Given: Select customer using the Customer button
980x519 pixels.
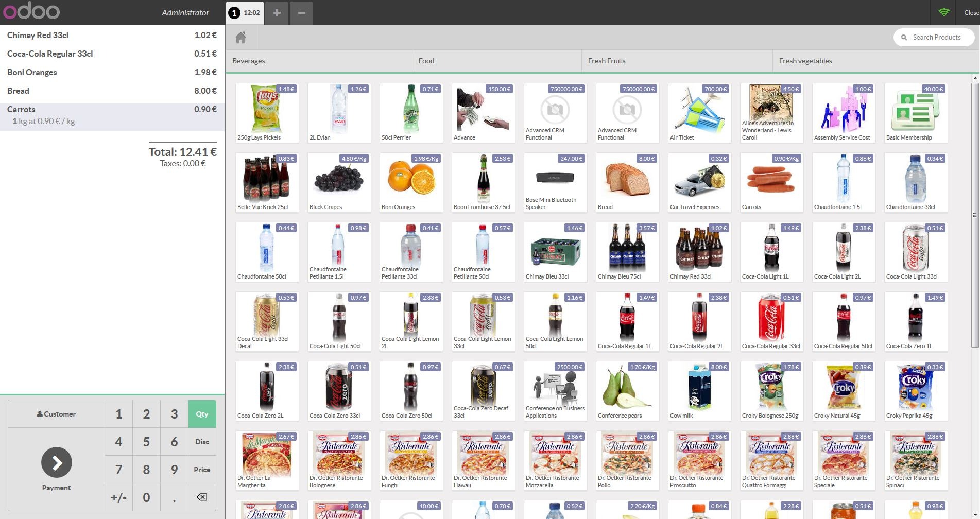Looking at the screenshot, I should coord(56,414).
